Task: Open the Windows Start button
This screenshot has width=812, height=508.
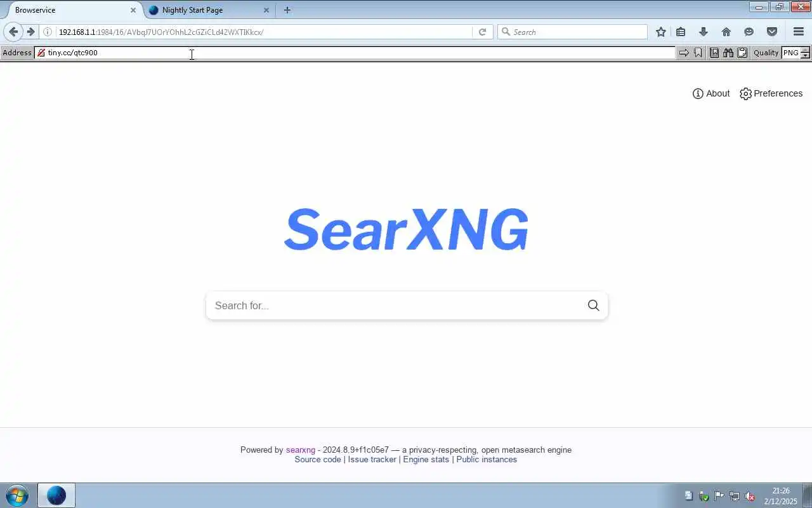Action: 17,495
